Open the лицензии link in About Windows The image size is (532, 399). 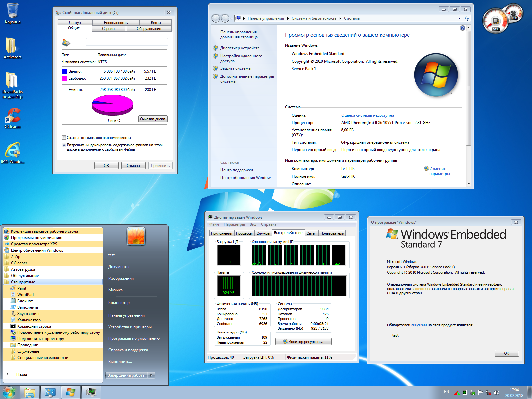point(419,325)
